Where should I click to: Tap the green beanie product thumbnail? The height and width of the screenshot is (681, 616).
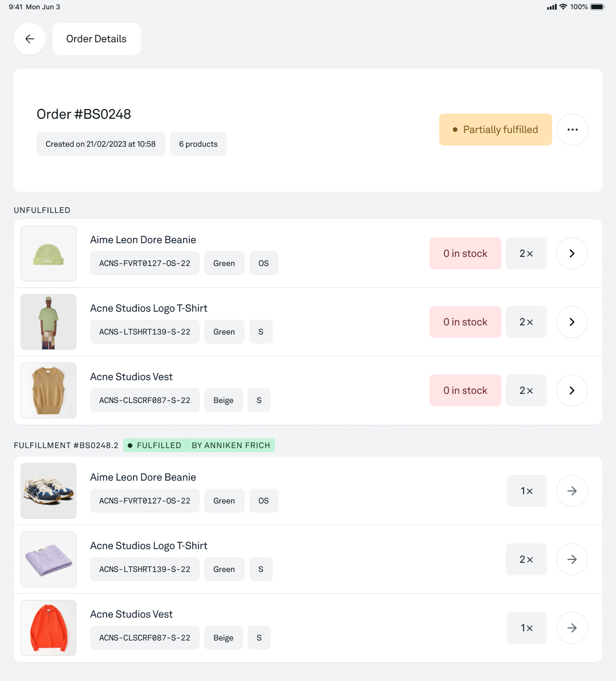click(48, 253)
